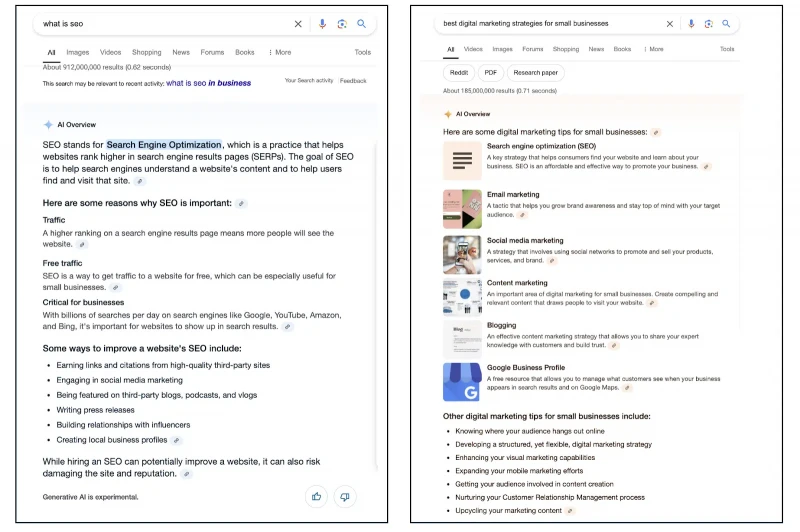Viewport: 800px width, 532px height.
Task: Open link icon beside 'digital marketing tips for small businesses'
Action: [x=656, y=133]
